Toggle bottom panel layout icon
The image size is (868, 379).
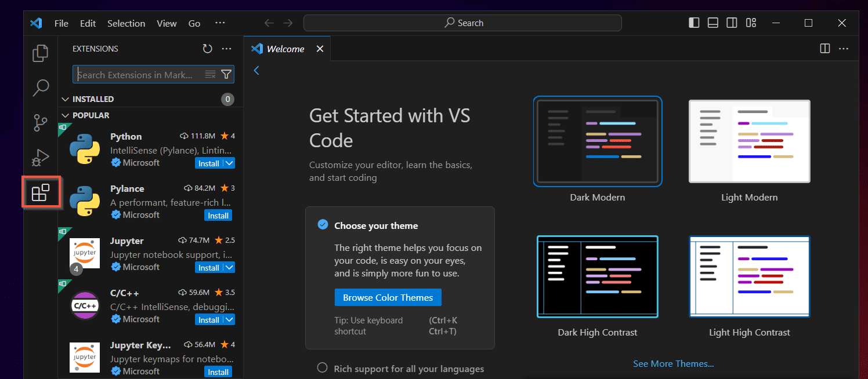click(x=713, y=23)
